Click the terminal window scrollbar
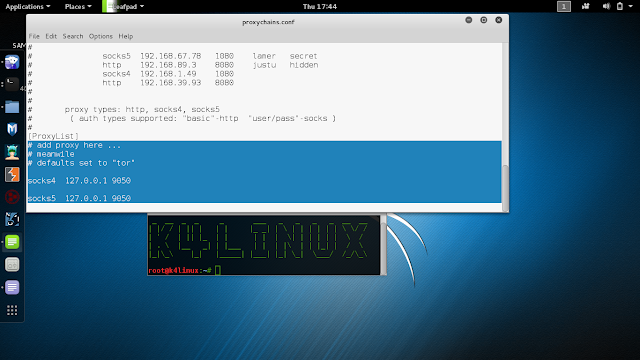The image size is (640, 360). [x=383, y=245]
